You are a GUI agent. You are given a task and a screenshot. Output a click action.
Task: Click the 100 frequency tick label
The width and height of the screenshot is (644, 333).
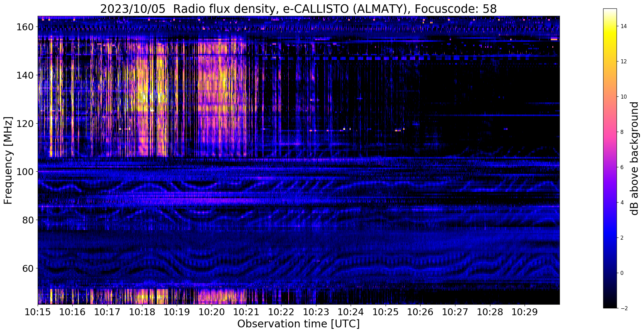point(25,172)
